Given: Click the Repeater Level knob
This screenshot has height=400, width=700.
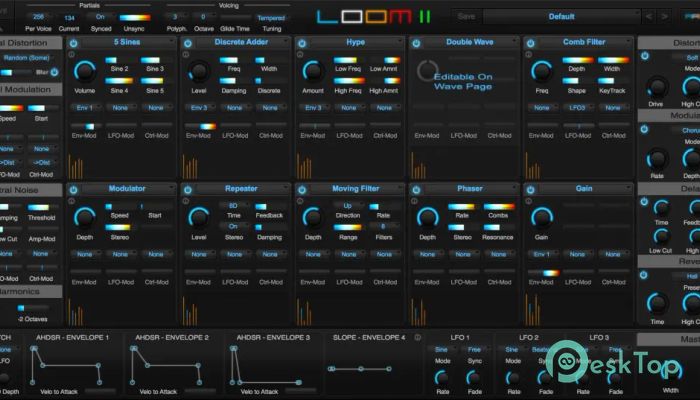Looking at the screenshot, I should pyautogui.click(x=199, y=217).
